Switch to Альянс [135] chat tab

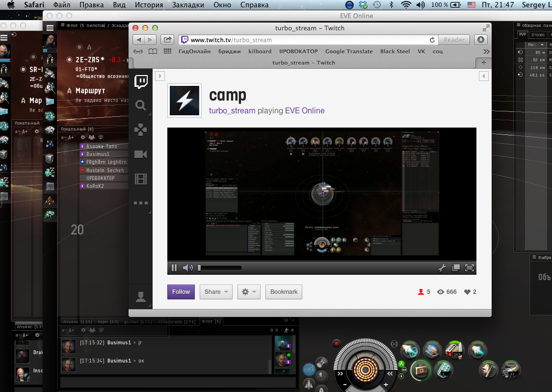pos(78,322)
